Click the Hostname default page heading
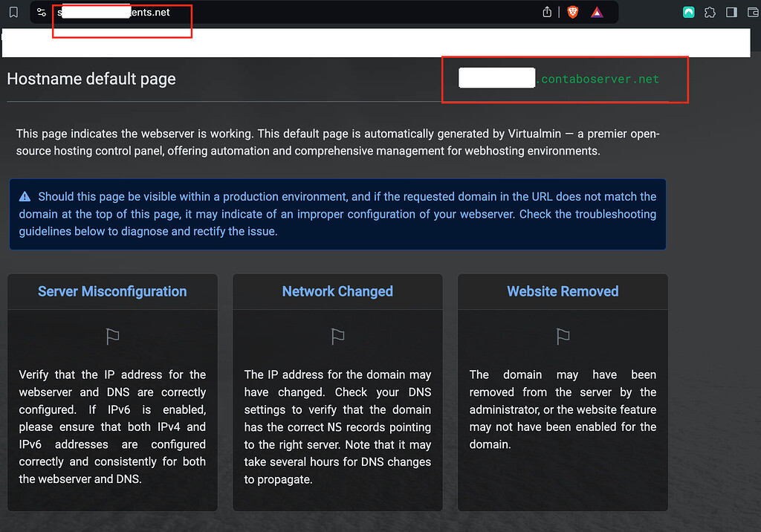Image resolution: width=761 pixels, height=532 pixels. point(91,78)
